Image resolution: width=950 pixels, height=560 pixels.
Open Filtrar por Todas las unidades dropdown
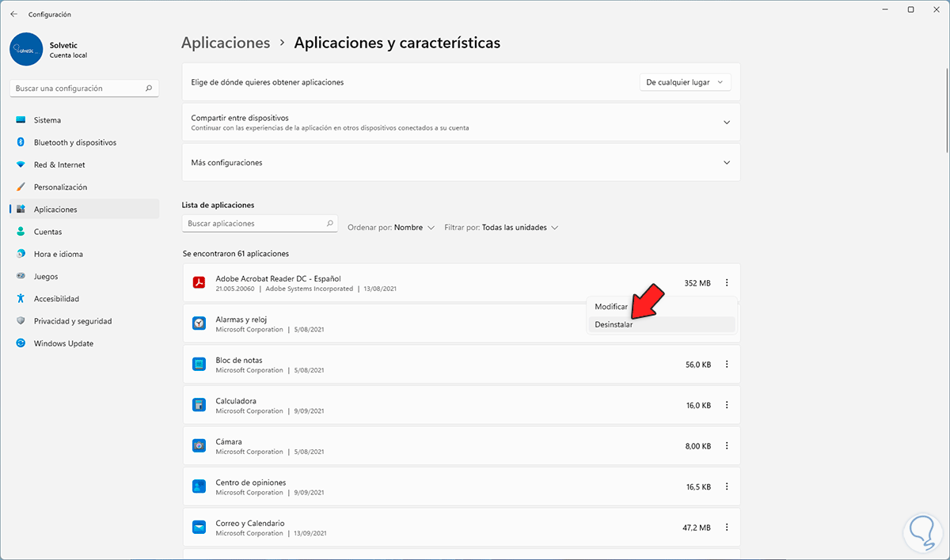(x=501, y=228)
